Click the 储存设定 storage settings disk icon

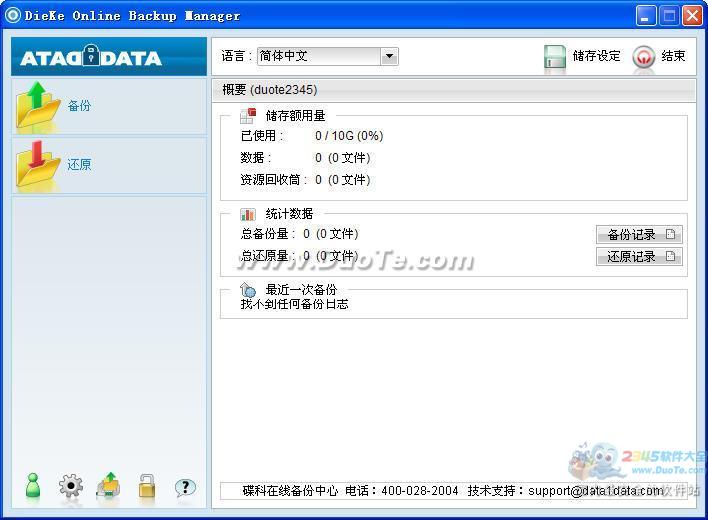(x=555, y=57)
